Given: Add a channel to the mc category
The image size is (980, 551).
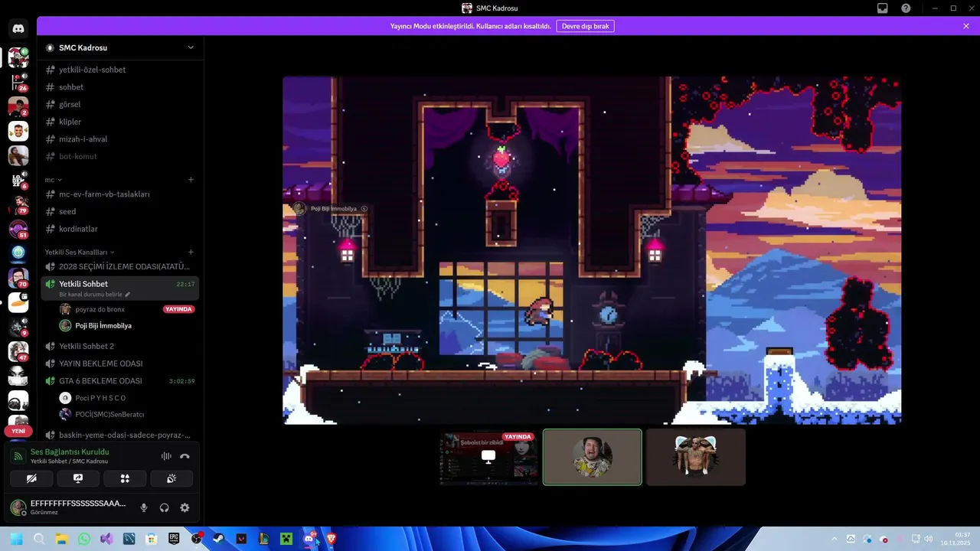Looking at the screenshot, I should tap(191, 180).
